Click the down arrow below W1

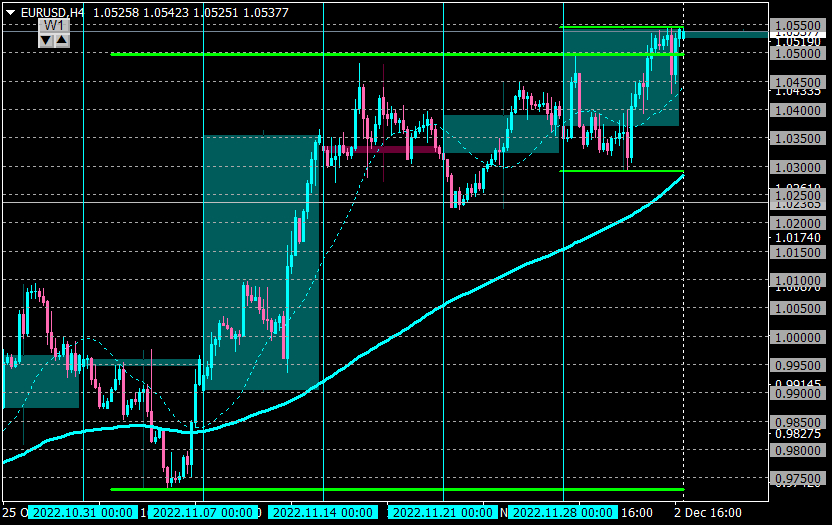coord(46,40)
